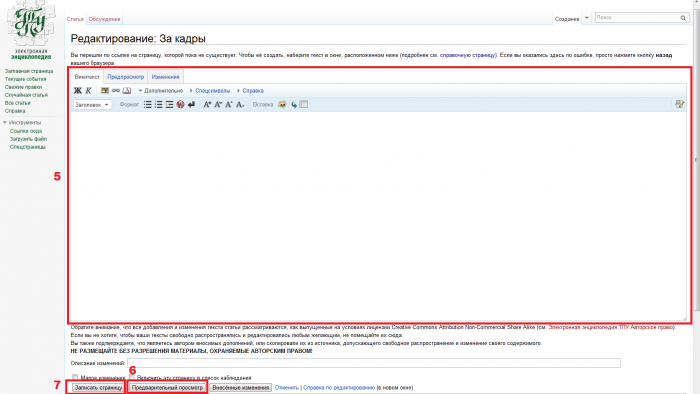Insert a bulleted list
The image size is (700, 394).
coord(147,104)
